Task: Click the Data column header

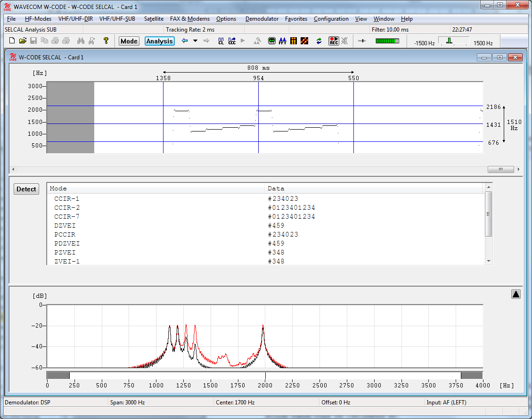Action: click(x=374, y=189)
